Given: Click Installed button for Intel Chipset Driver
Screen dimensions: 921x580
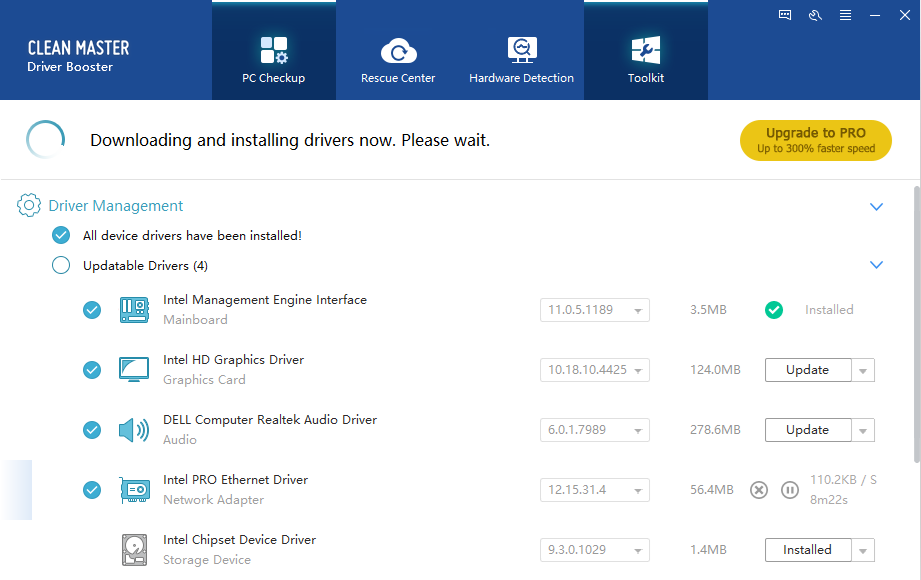Looking at the screenshot, I should tap(808, 549).
